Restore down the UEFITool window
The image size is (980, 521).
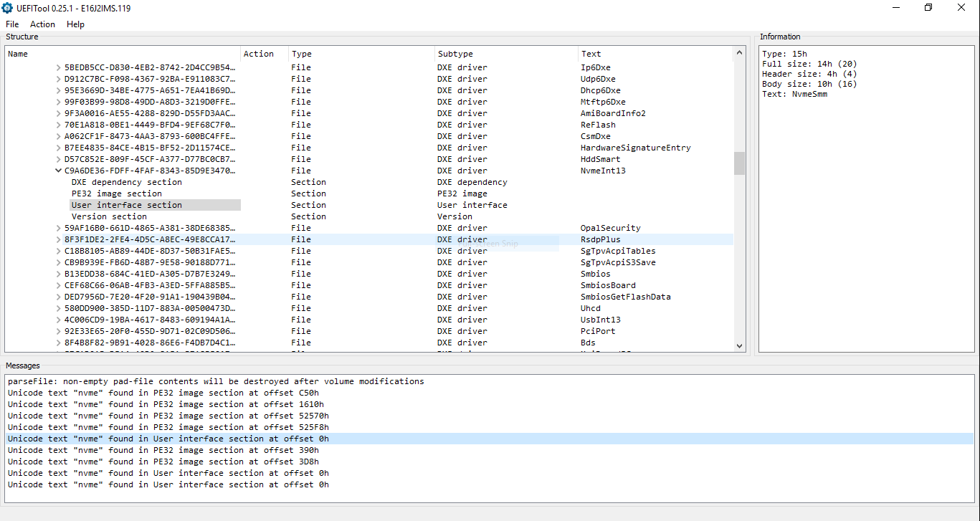click(928, 8)
